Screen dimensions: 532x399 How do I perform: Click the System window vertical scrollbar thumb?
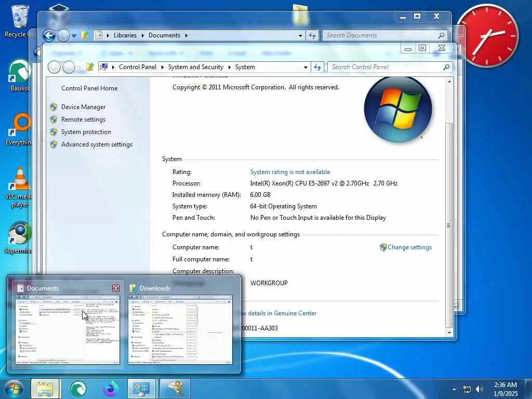(x=449, y=224)
